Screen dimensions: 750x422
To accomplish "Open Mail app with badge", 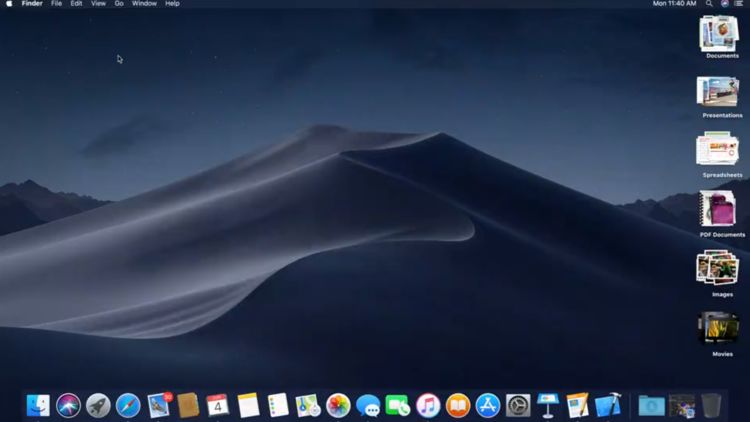I will [x=158, y=406].
